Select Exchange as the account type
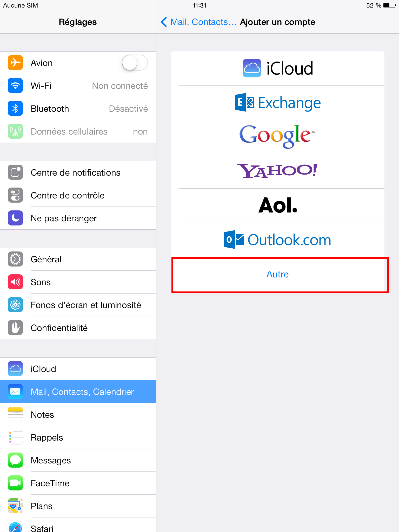Image resolution: width=399 pixels, height=532 pixels. [278, 103]
